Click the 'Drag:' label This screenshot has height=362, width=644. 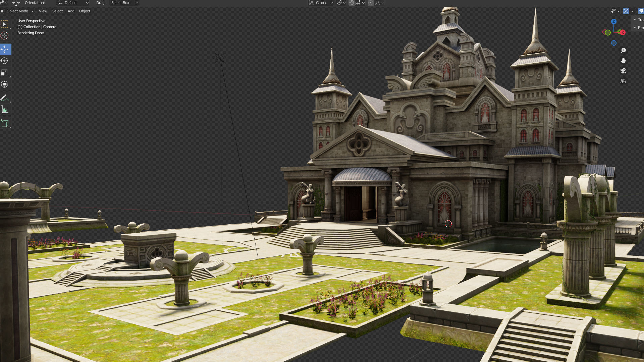pyautogui.click(x=101, y=3)
